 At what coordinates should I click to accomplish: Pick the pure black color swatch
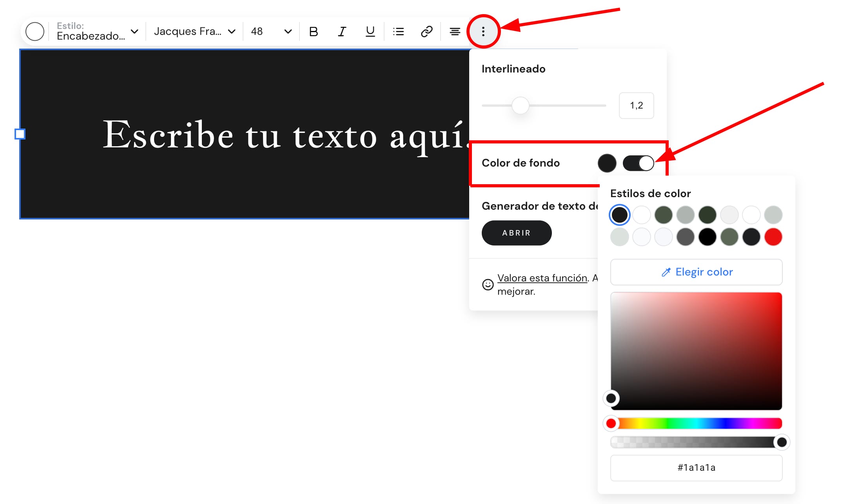707,237
